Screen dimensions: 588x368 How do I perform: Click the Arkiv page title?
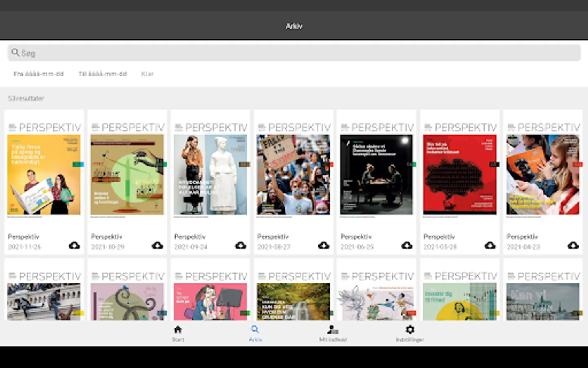point(294,26)
